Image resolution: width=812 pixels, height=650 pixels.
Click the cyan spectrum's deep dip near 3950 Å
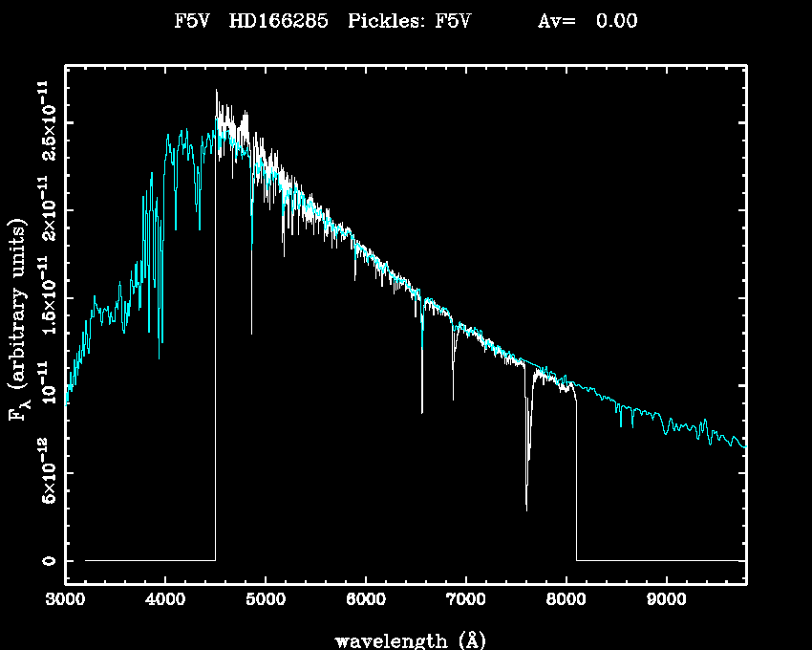pyautogui.click(x=160, y=354)
